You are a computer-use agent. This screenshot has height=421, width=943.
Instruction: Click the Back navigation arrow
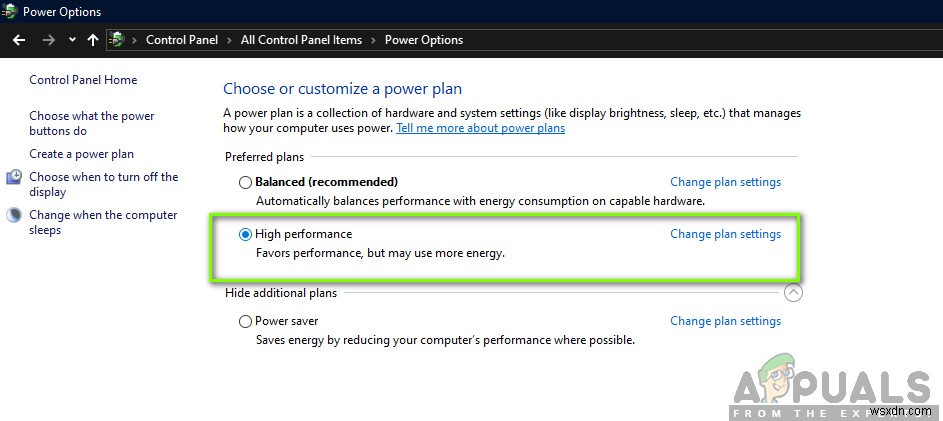(18, 40)
